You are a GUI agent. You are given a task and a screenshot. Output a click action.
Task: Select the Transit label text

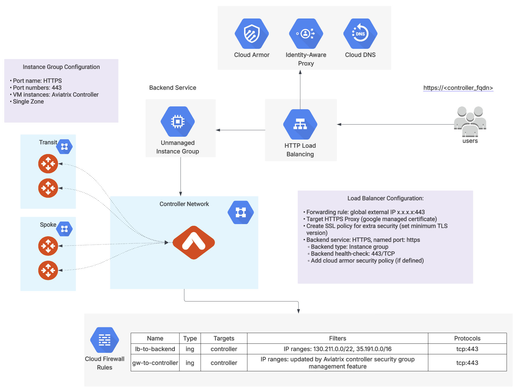tap(48, 142)
